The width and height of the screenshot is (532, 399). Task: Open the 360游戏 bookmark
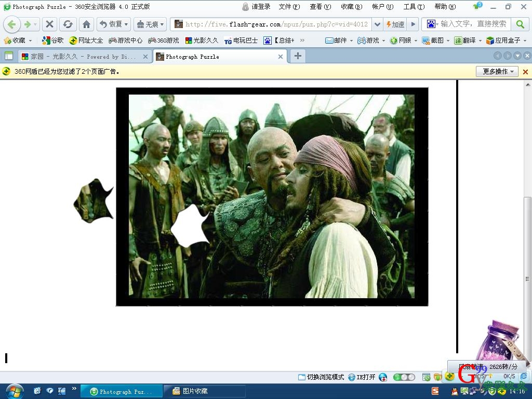point(164,41)
